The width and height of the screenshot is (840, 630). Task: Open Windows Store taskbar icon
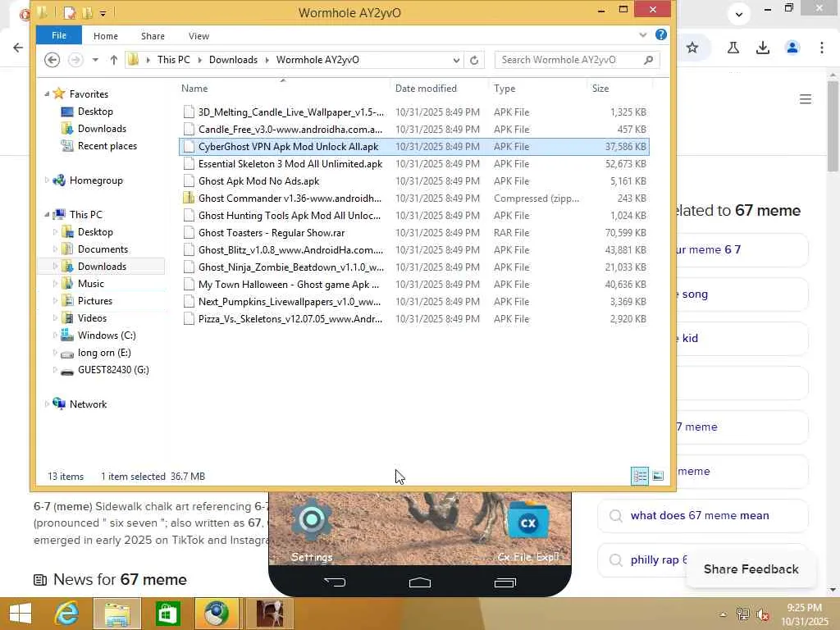[167, 614]
